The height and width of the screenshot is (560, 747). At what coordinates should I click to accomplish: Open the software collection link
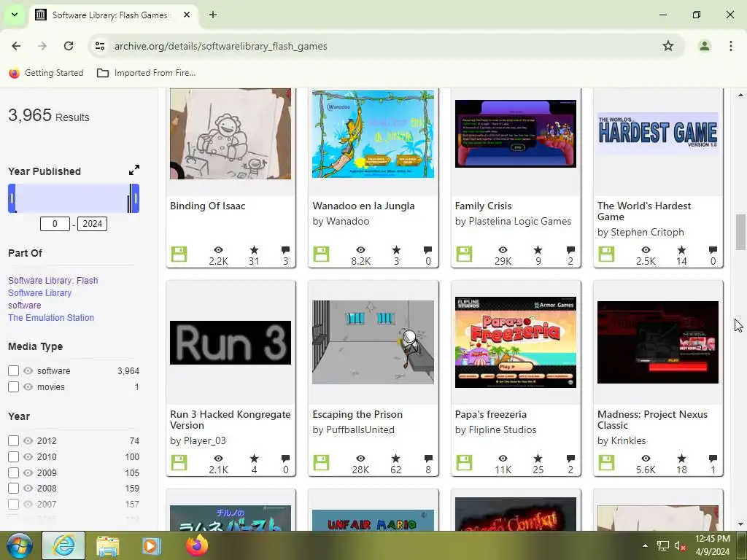tap(24, 306)
